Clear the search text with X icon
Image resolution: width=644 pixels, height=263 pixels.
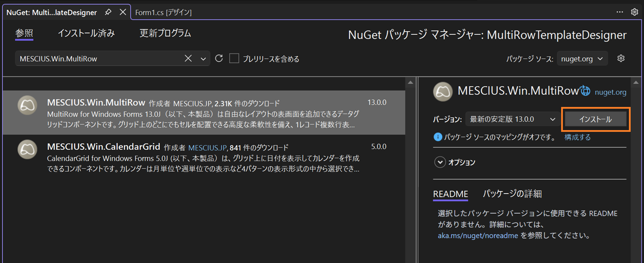click(188, 59)
